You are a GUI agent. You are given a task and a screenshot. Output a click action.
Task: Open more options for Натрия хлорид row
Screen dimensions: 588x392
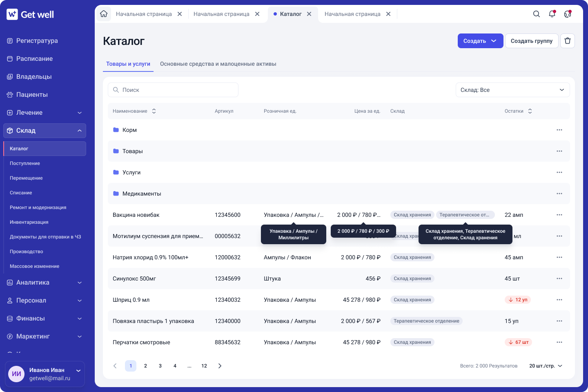pos(559,257)
